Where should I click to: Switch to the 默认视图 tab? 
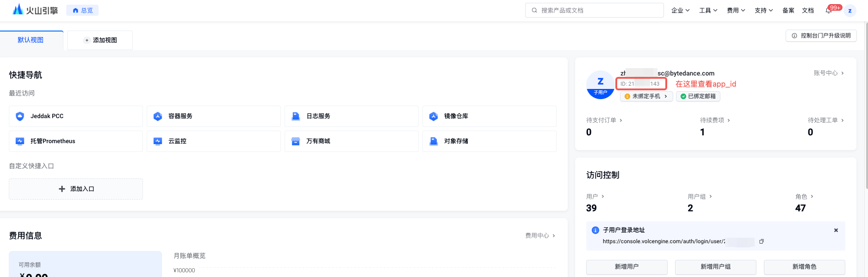pos(31,40)
